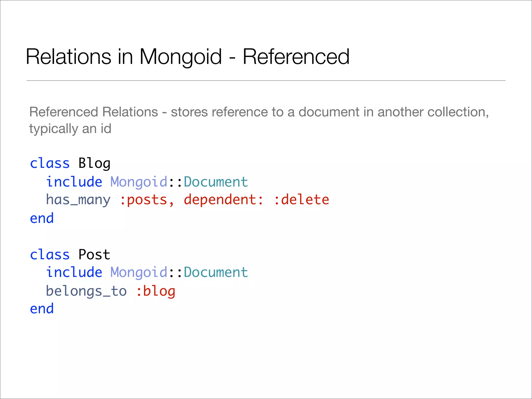Select "Mongoid" in the Blog class

tap(139, 182)
